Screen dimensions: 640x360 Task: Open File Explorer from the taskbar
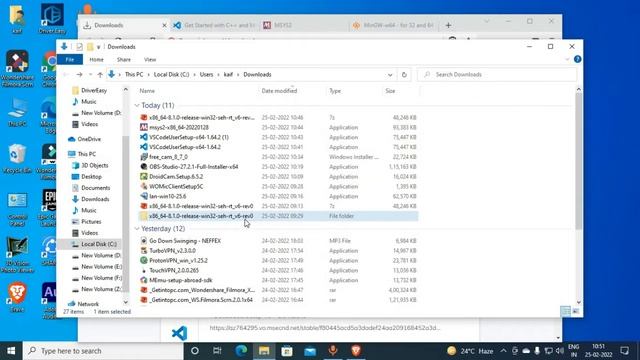(264, 351)
